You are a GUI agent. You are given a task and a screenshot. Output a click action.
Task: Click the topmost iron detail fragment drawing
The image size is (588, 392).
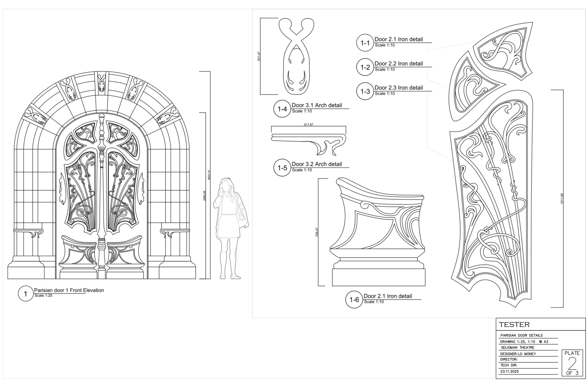(503, 51)
